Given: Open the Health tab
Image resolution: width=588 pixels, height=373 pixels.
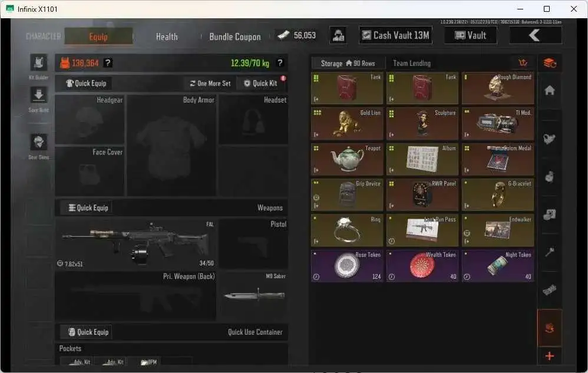Looking at the screenshot, I should 167,37.
